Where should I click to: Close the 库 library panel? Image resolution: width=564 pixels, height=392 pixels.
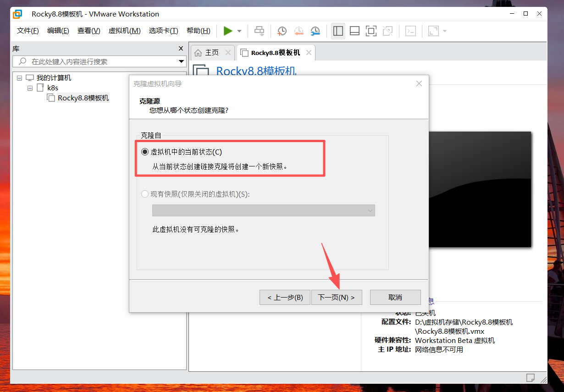(x=181, y=49)
